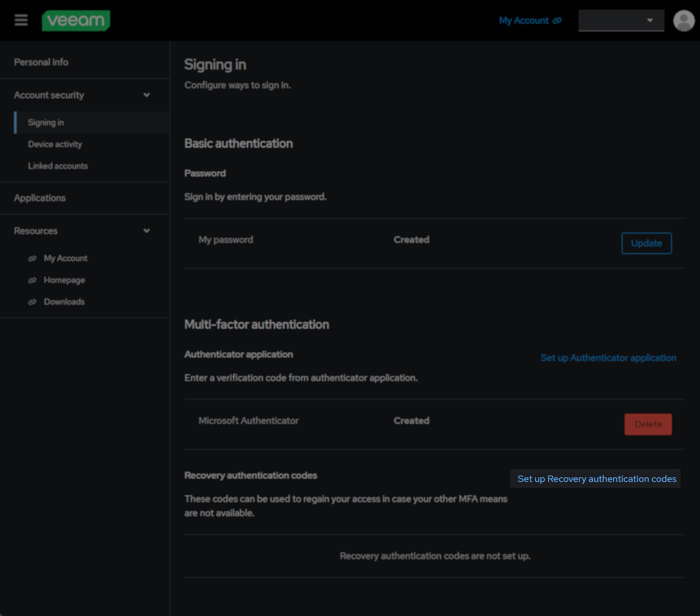Open Device activity page
This screenshot has width=700, height=616.
click(55, 144)
